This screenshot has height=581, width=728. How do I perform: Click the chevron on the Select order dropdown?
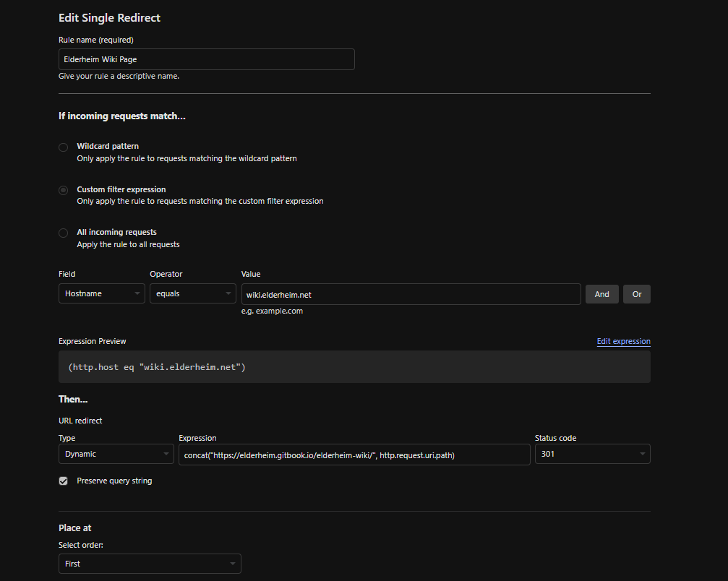pos(232,564)
